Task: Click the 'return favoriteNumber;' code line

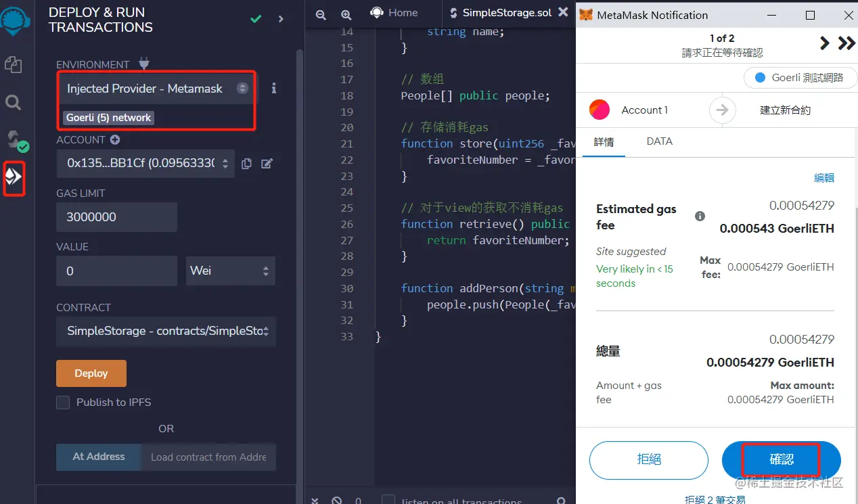Action: (499, 240)
